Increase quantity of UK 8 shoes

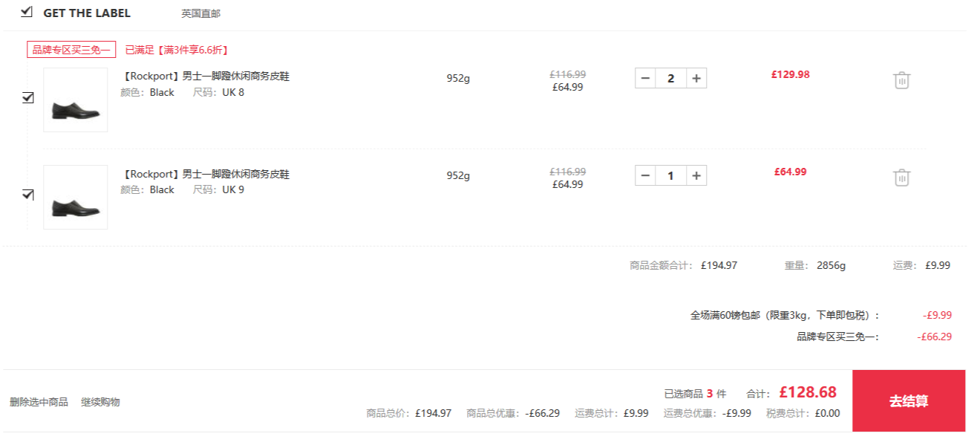coord(696,78)
